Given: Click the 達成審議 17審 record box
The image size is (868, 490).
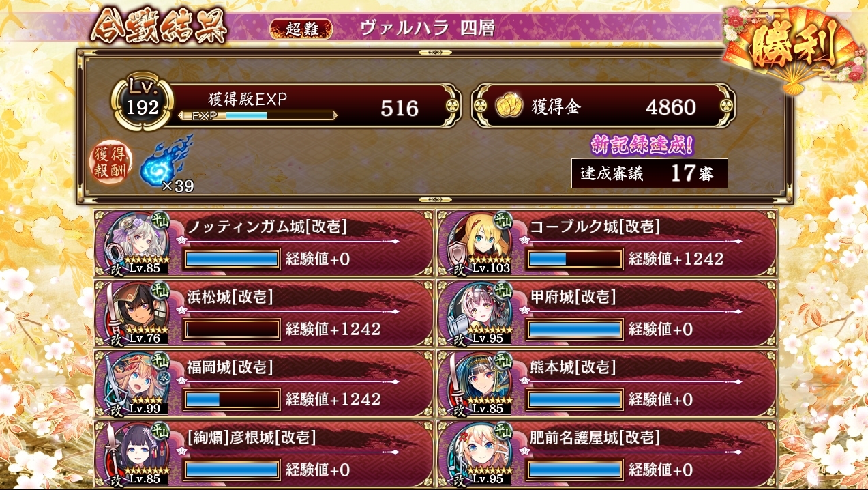Looking at the screenshot, I should pyautogui.click(x=650, y=173).
